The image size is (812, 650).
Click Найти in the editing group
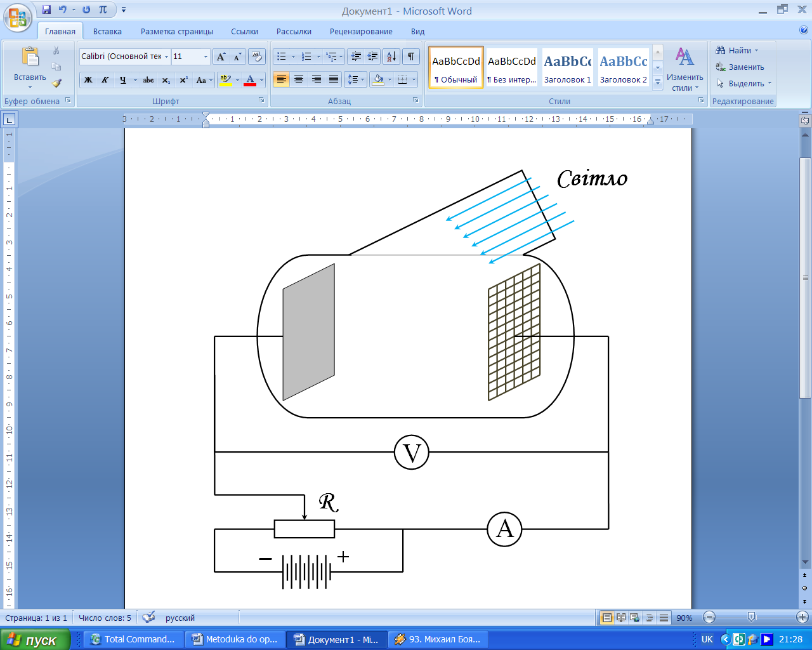737,50
